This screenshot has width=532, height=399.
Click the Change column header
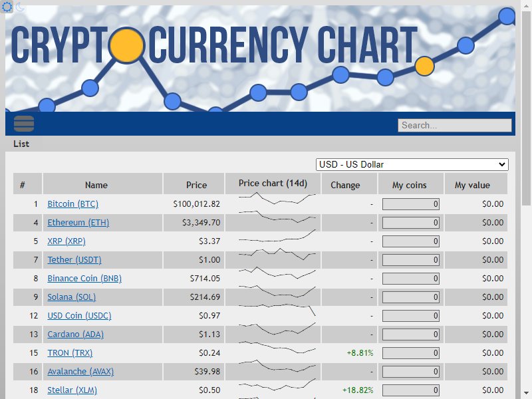(349, 185)
